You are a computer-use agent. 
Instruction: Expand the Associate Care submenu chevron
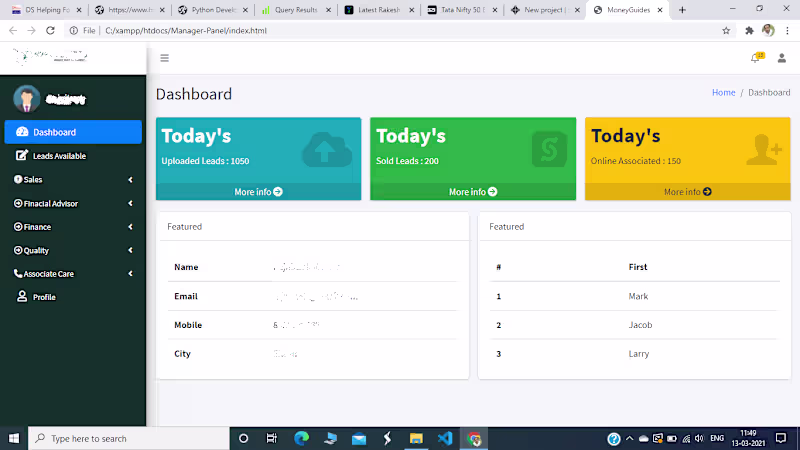pyautogui.click(x=131, y=273)
